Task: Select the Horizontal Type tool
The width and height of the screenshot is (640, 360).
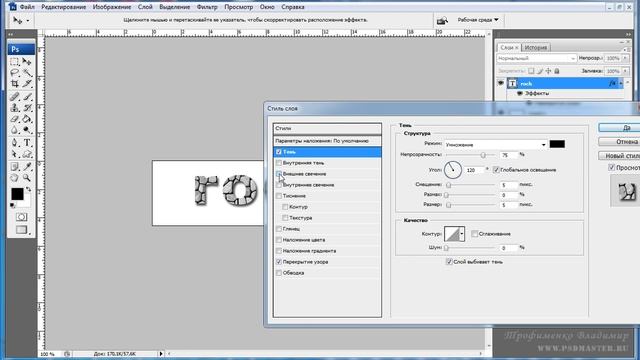Action: 27,143
